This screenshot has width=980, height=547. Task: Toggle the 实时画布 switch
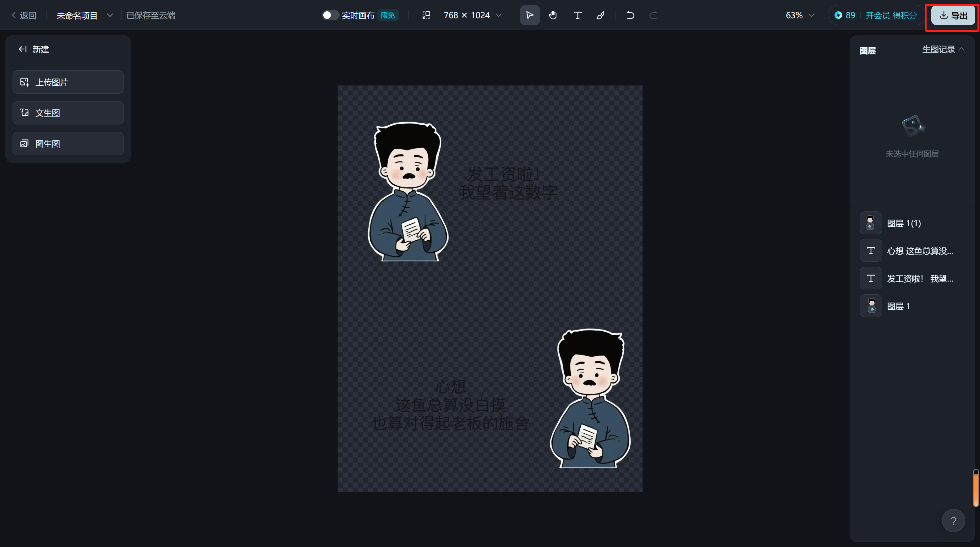pyautogui.click(x=330, y=15)
